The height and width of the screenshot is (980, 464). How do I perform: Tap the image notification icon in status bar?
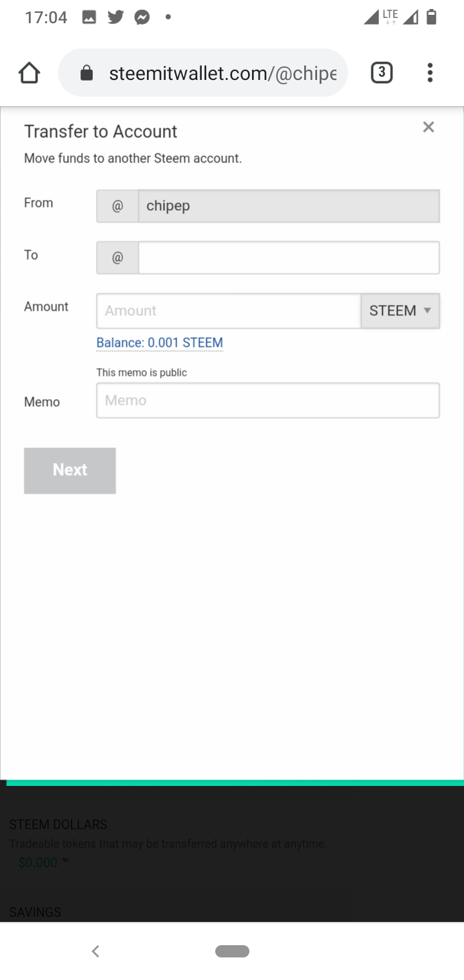[x=90, y=17]
